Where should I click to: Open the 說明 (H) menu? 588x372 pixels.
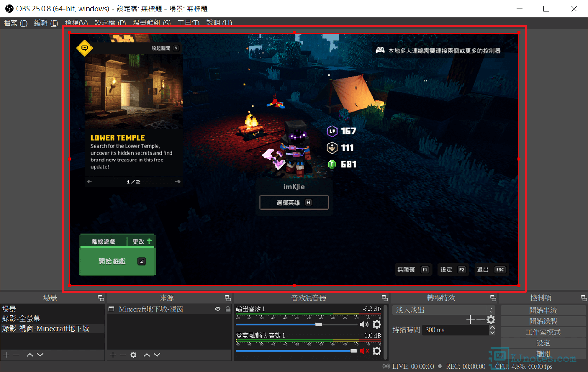[x=219, y=23]
